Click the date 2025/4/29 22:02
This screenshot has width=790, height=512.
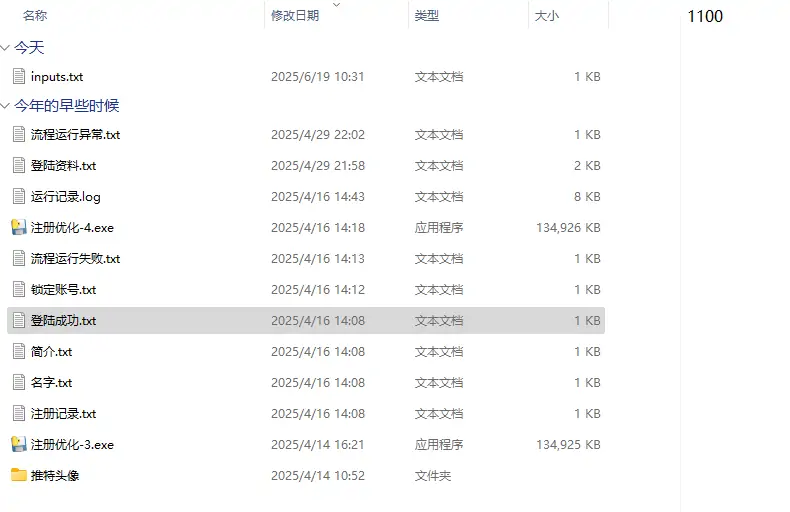[317, 135]
